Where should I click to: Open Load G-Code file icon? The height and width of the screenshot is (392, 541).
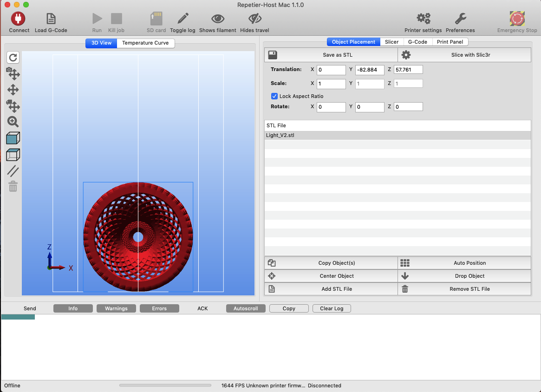click(x=51, y=19)
